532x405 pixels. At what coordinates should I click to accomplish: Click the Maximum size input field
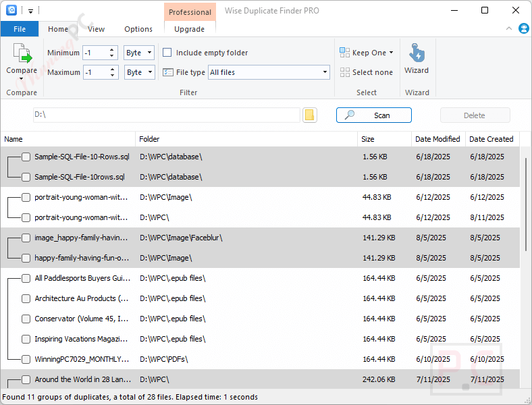point(97,72)
